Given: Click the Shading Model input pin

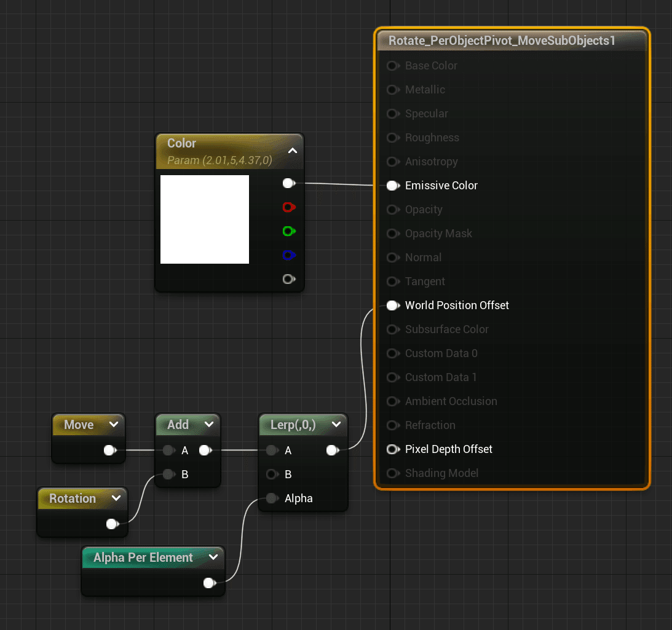Looking at the screenshot, I should (393, 473).
